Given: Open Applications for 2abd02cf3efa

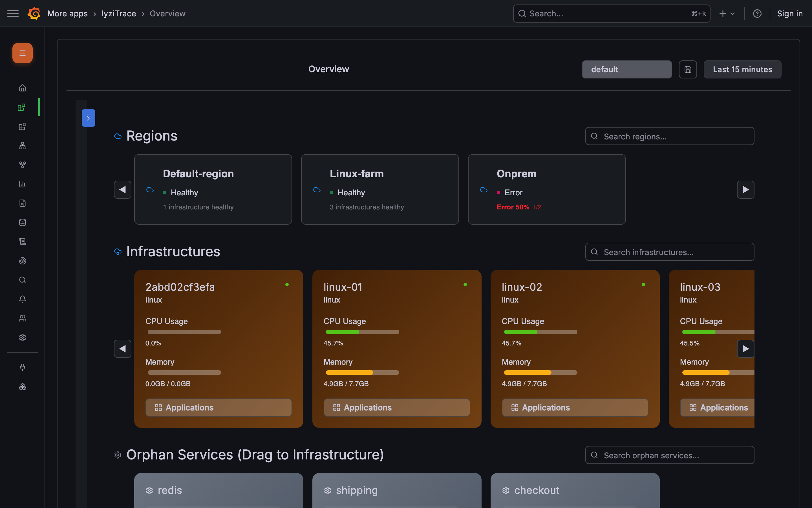Looking at the screenshot, I should tap(219, 407).
